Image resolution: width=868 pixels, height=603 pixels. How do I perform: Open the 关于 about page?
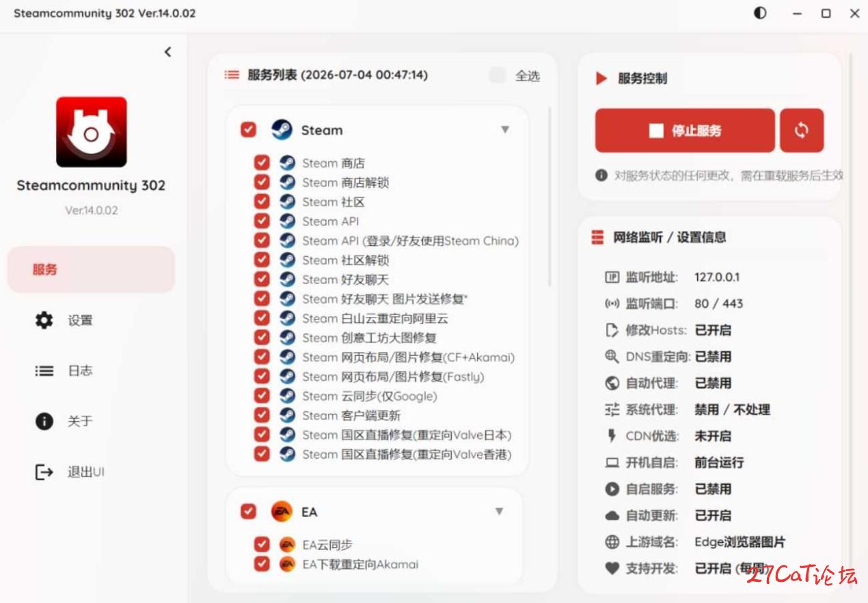click(x=91, y=421)
